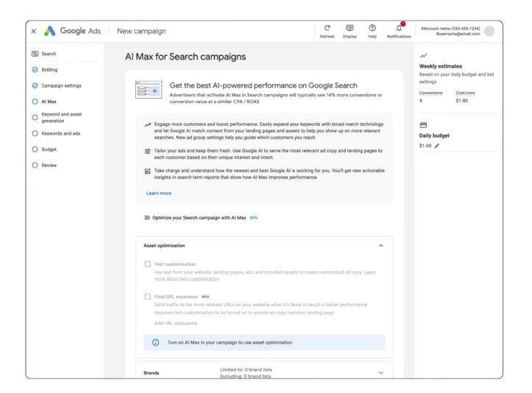Click the insights icon beside Take charge
532x393 pixels.
pyautogui.click(x=148, y=171)
